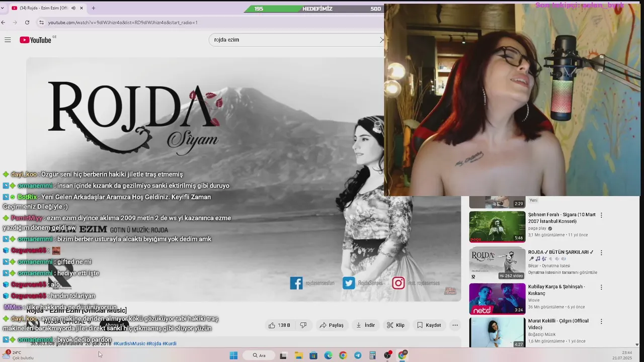Launch Microsoft Edge from the taskbar
The height and width of the screenshot is (362, 644).
pos(328,355)
